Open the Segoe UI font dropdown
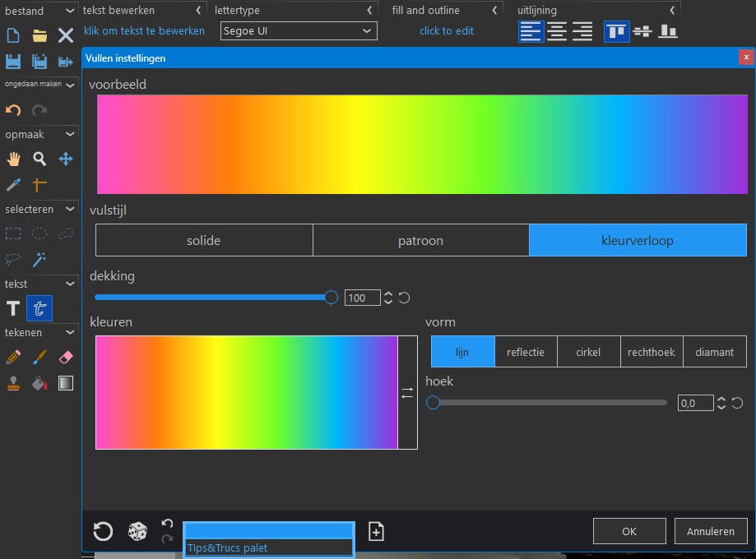The image size is (756, 559). coord(299,31)
